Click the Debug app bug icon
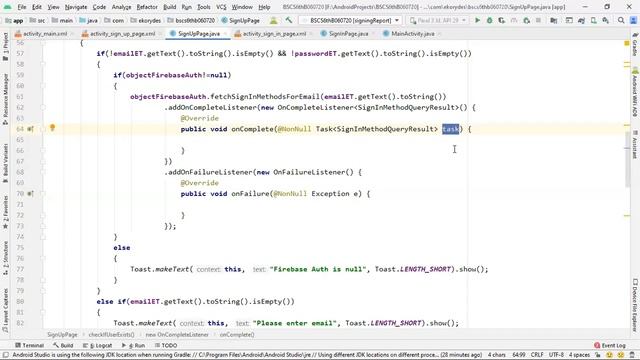This screenshot has width=640, height=360. tap(489, 20)
